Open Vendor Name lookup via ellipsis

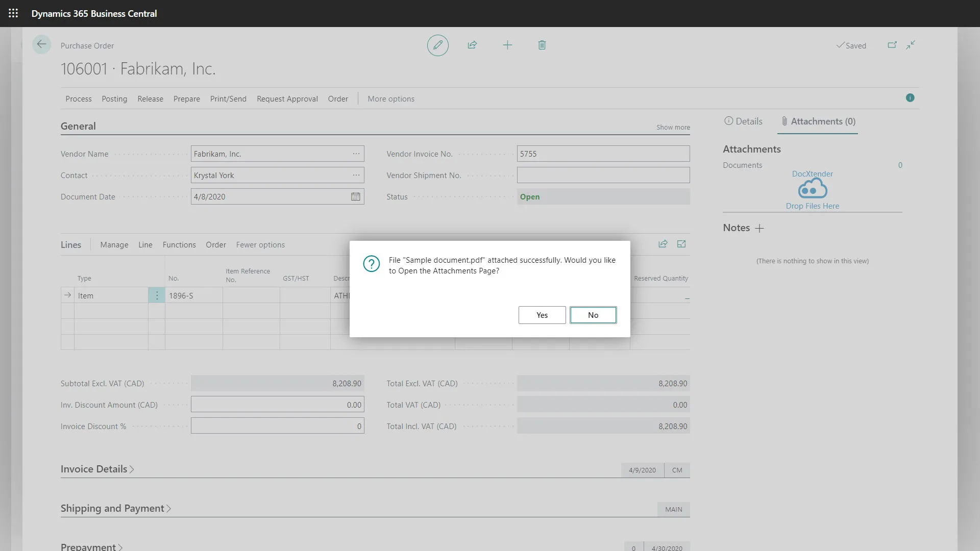pyautogui.click(x=356, y=153)
